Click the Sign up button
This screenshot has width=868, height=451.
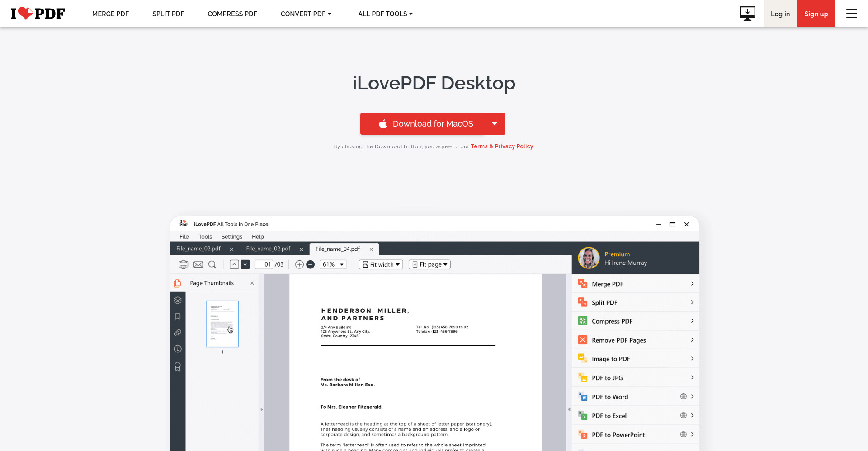click(x=816, y=14)
